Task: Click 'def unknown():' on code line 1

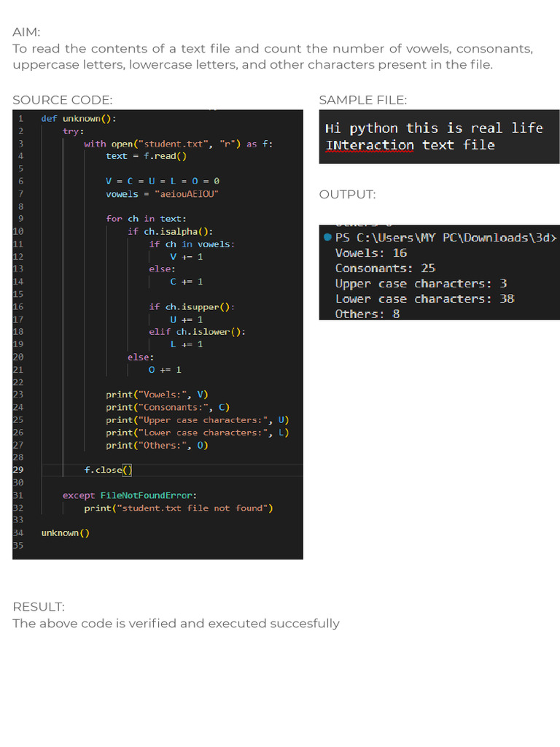Action: click(79, 119)
